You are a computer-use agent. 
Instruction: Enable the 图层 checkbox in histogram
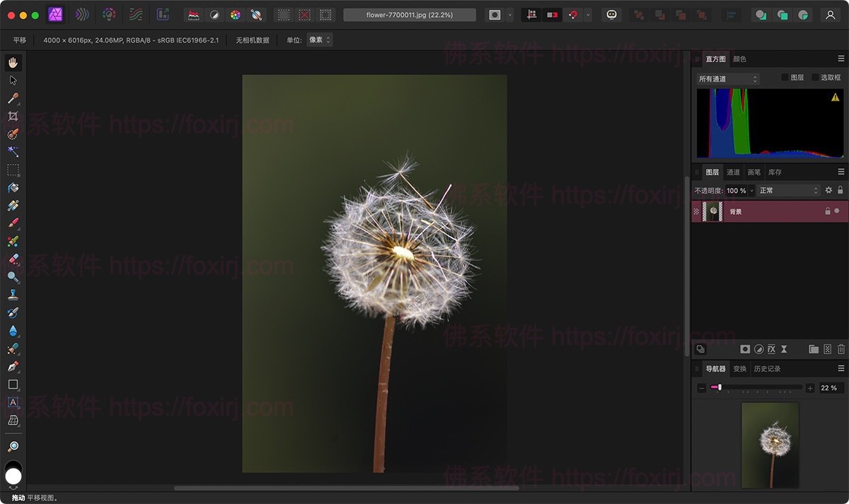click(x=785, y=77)
